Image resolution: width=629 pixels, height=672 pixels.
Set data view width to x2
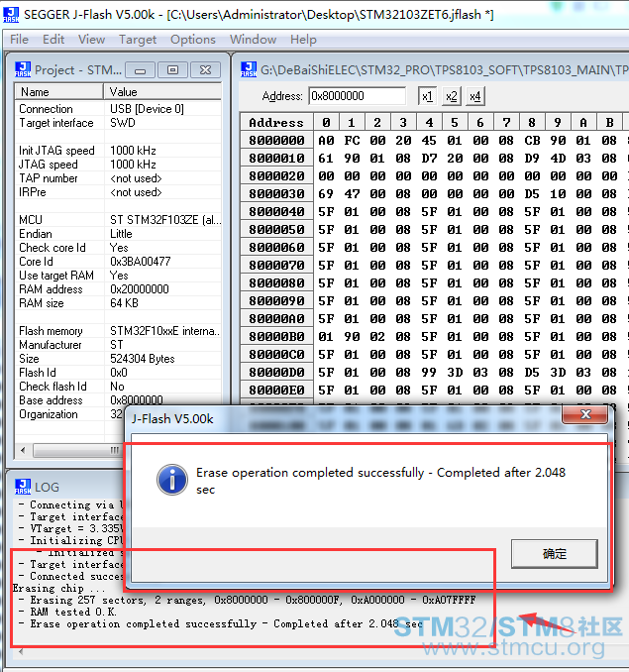point(452,96)
